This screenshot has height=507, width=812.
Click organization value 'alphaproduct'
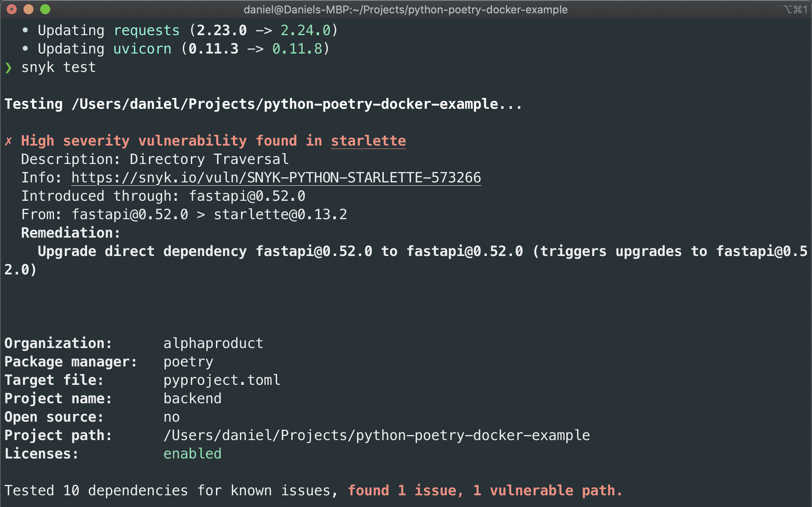(x=213, y=343)
